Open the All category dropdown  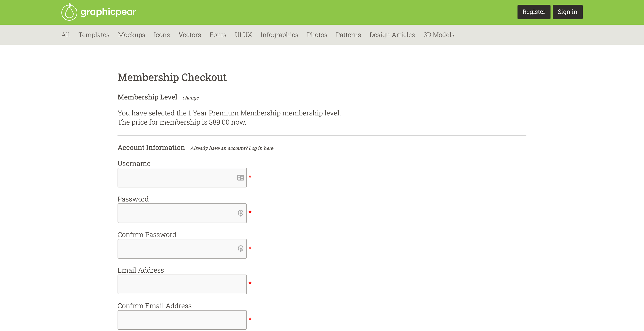click(66, 35)
